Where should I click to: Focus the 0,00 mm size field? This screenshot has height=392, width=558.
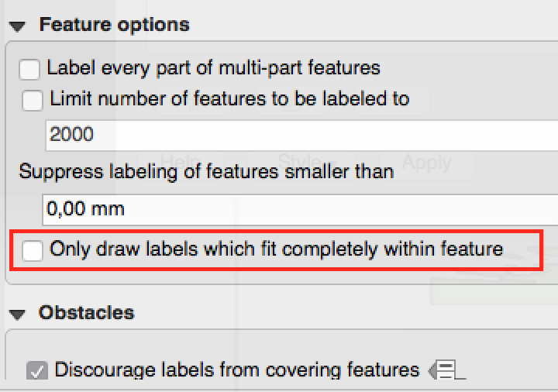click(294, 209)
